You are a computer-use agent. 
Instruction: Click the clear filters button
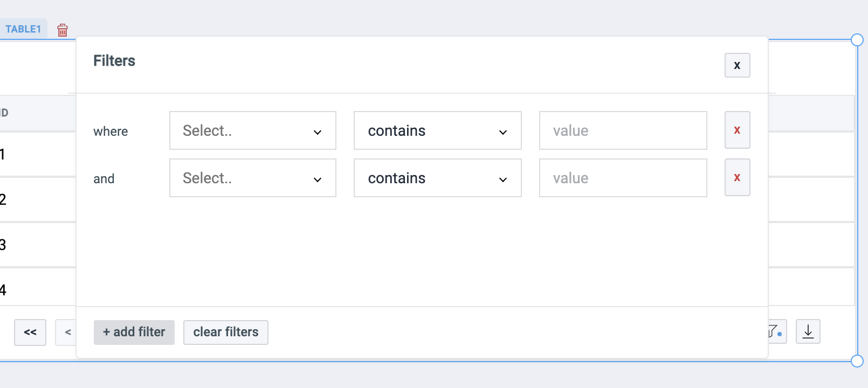click(x=225, y=332)
